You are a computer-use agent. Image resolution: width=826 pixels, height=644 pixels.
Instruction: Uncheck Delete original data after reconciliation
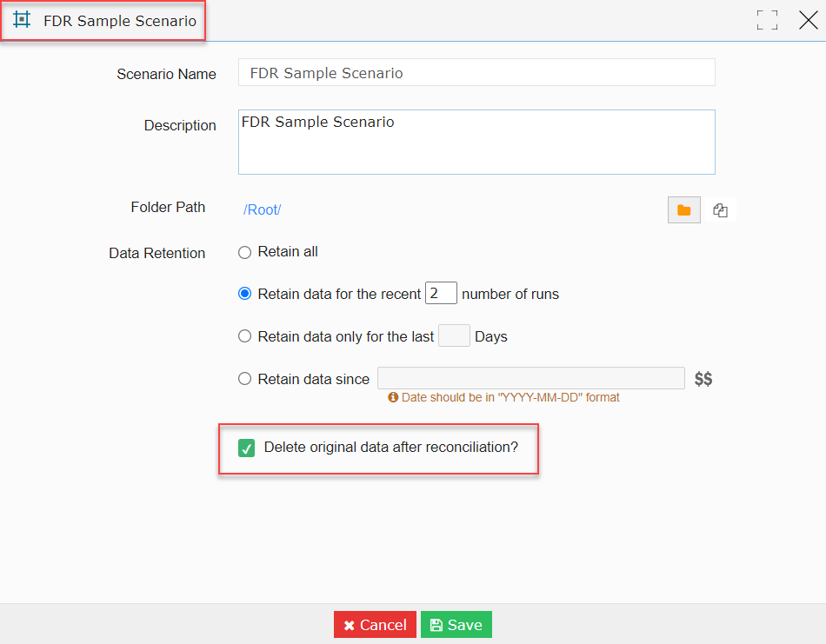pos(246,447)
